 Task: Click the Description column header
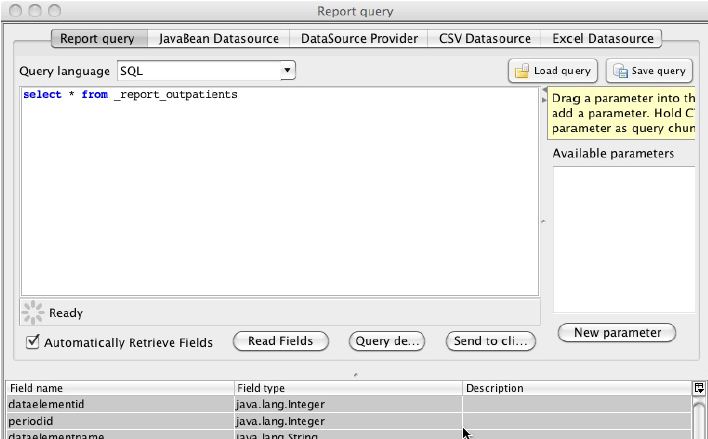[x=577, y=388]
